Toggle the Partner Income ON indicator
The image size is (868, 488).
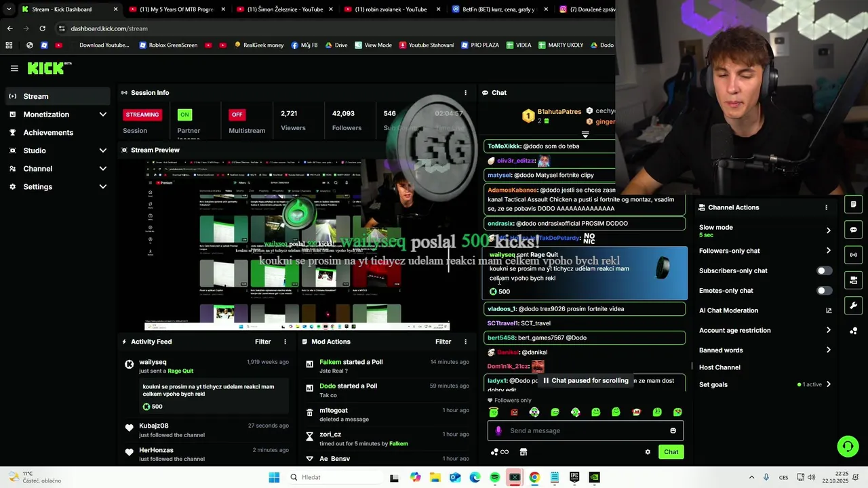point(184,115)
